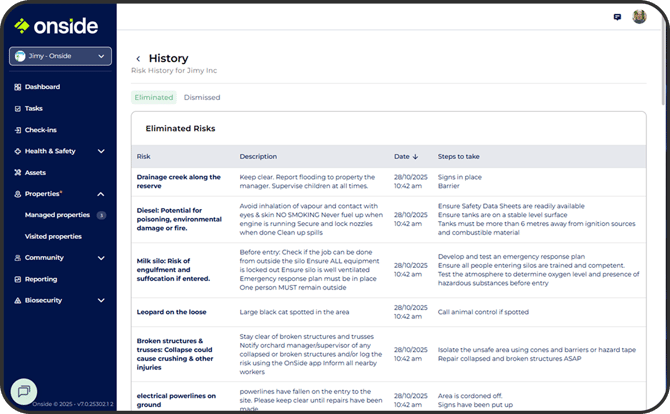This screenshot has width=670, height=414.
Task: Click the Check-ins icon in sidebar
Action: (x=18, y=129)
